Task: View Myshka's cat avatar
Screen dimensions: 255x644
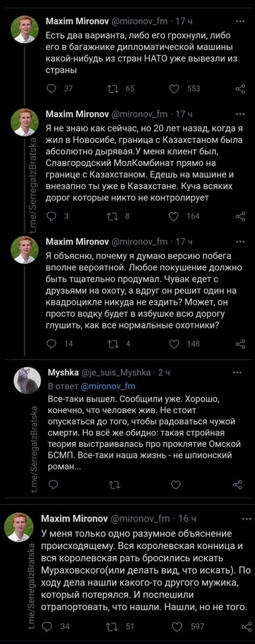Action: 27,380
